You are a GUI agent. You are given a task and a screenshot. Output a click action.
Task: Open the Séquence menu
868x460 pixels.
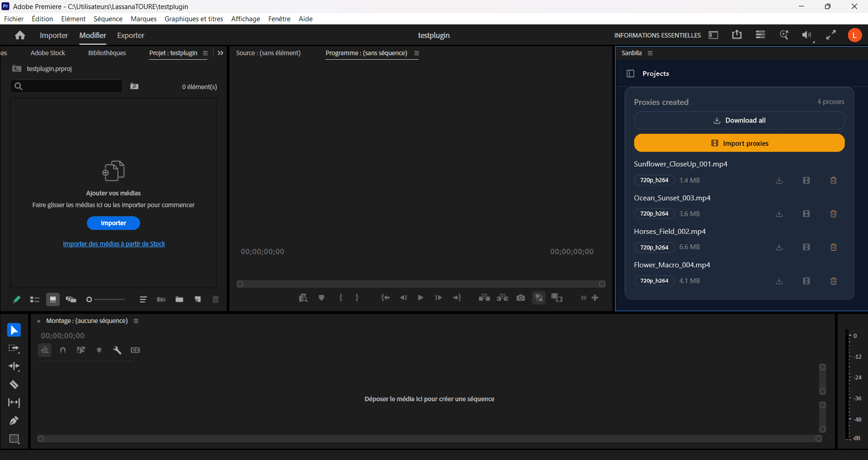(x=108, y=19)
